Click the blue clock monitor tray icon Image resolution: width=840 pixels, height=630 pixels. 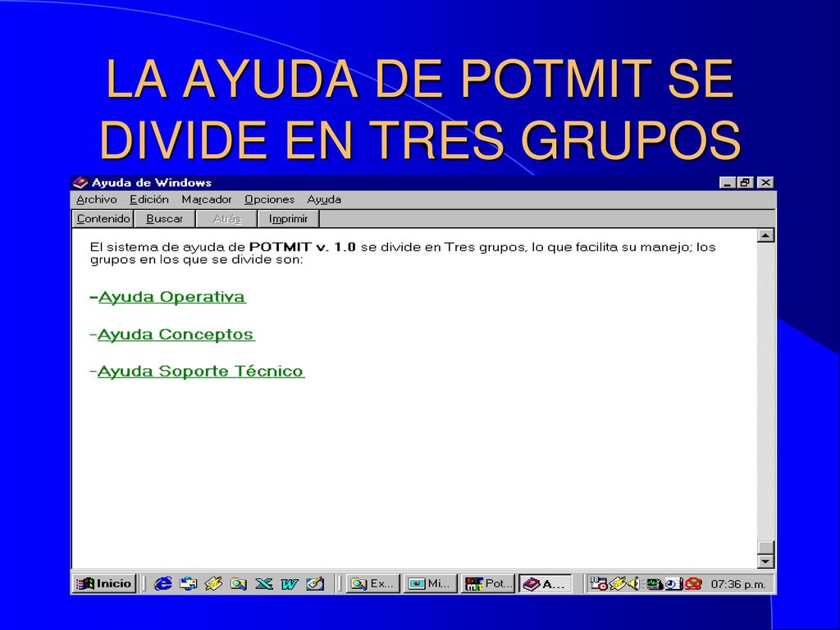point(673,583)
